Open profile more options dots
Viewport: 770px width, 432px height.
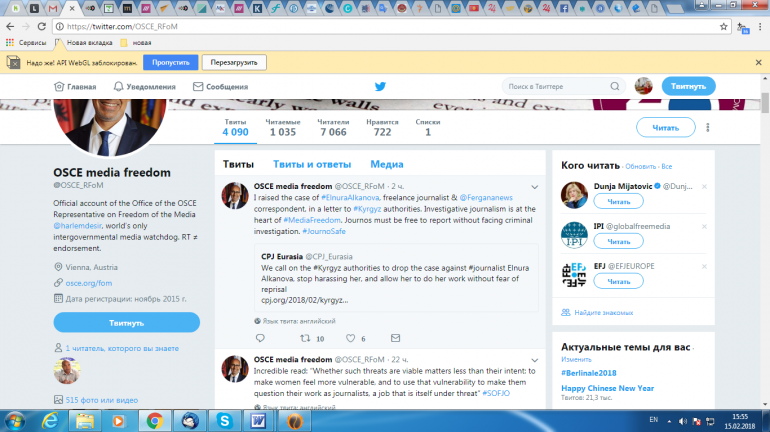(x=708, y=128)
